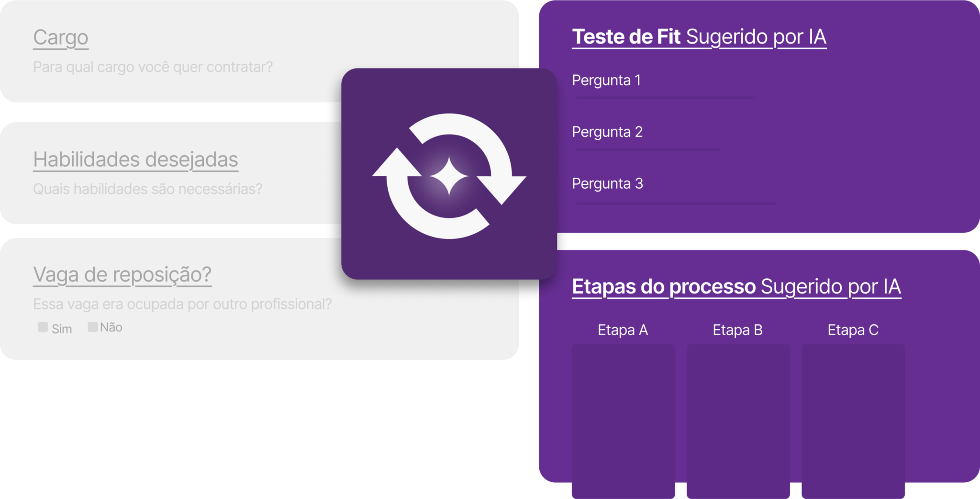
Task: Click the Etapa C label
Action: coord(853,330)
